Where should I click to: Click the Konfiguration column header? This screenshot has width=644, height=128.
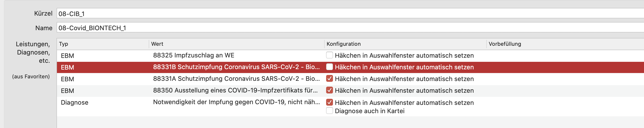coord(405,44)
